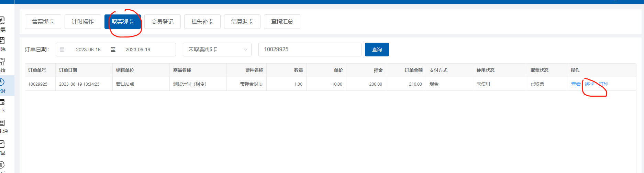Click the sidebar icon labeled 院
644x173 pixels.
click(2, 41)
